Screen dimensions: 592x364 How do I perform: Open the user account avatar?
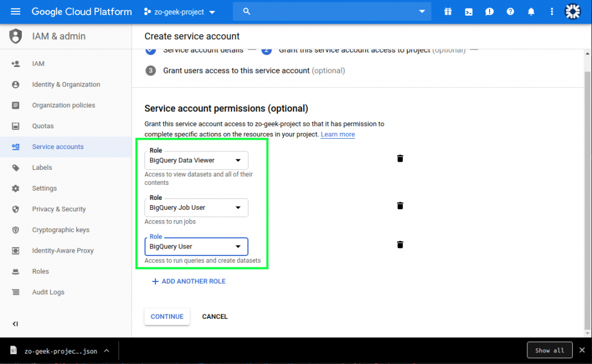(x=572, y=12)
